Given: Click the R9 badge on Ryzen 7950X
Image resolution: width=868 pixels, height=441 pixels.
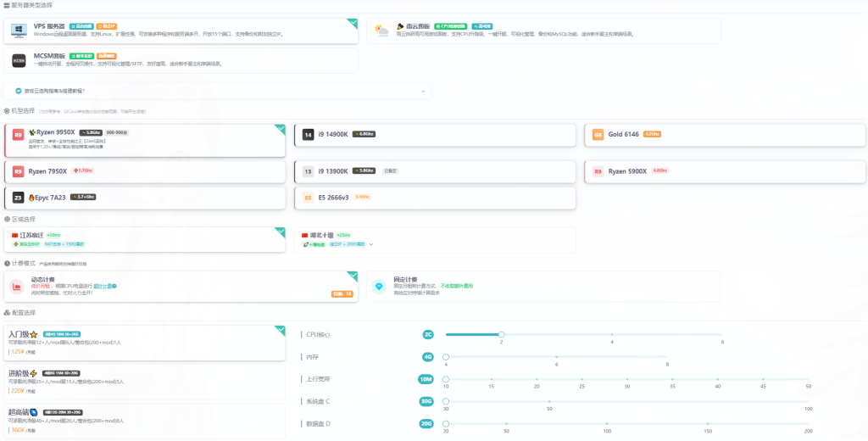Looking at the screenshot, I should click(x=18, y=171).
